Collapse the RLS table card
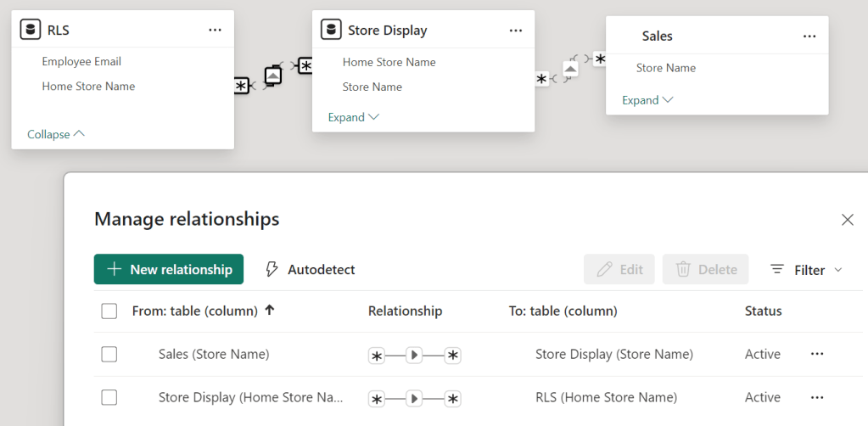The width and height of the screenshot is (868, 426). click(56, 134)
